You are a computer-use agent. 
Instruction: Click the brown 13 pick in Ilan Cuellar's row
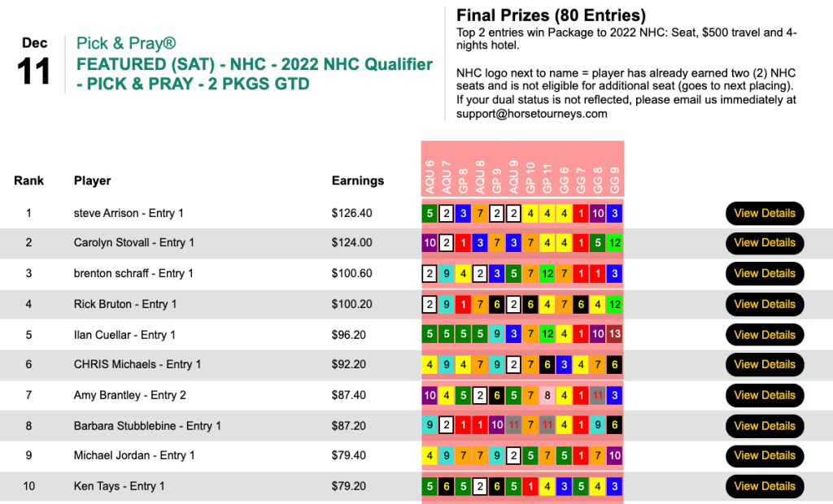[615, 334]
